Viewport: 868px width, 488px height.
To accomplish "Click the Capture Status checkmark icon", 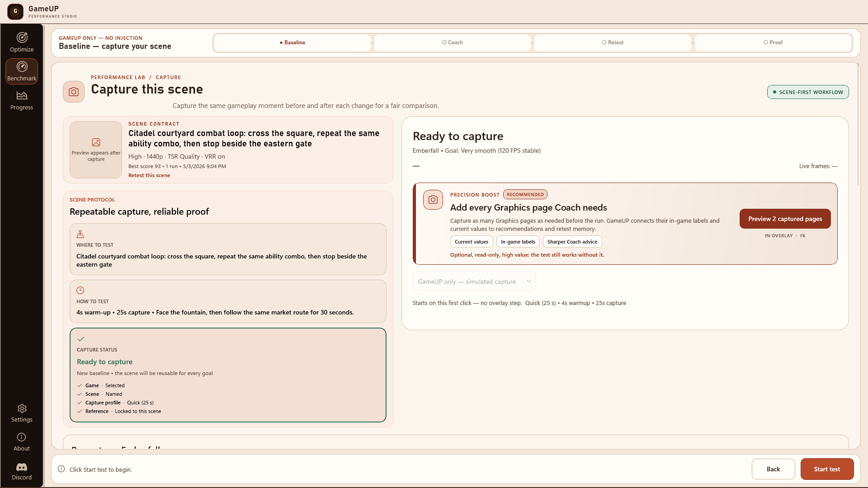I will tap(81, 339).
